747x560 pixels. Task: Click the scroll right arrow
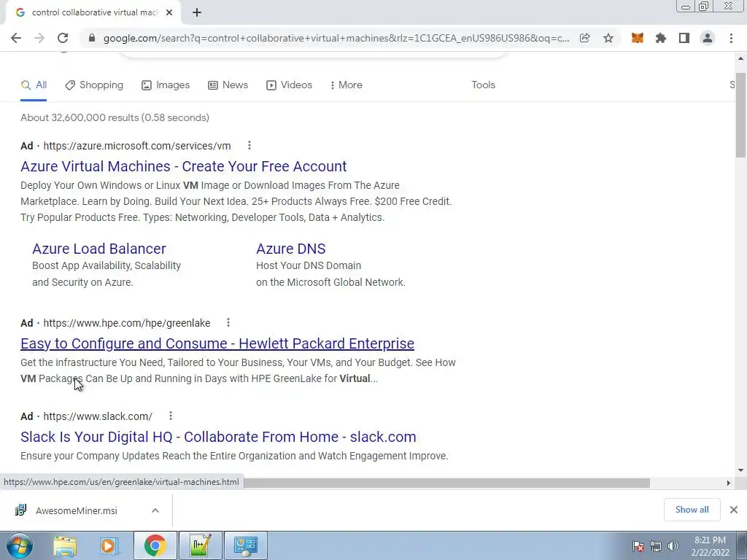coord(729,483)
